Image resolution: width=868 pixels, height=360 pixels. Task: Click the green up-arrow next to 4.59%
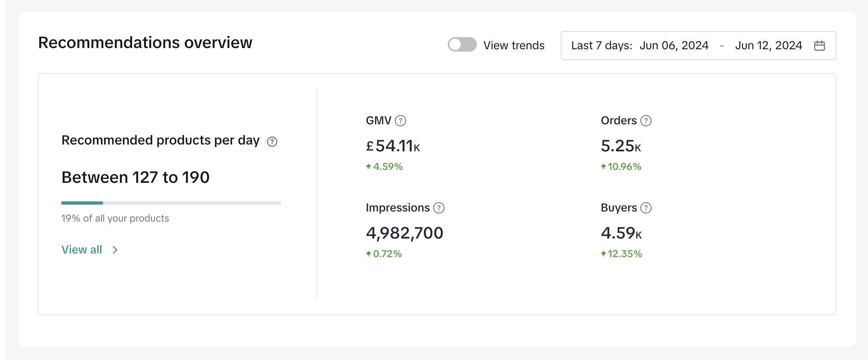(x=368, y=167)
